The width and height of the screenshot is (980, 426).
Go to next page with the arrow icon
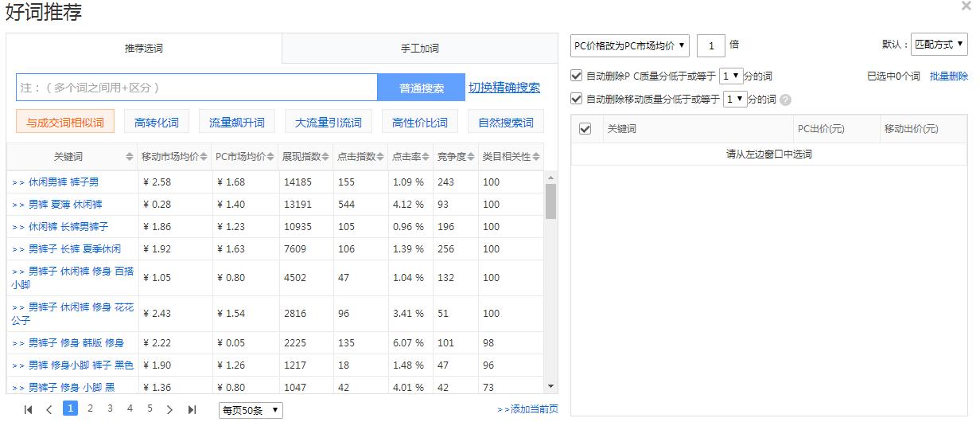[x=169, y=409]
